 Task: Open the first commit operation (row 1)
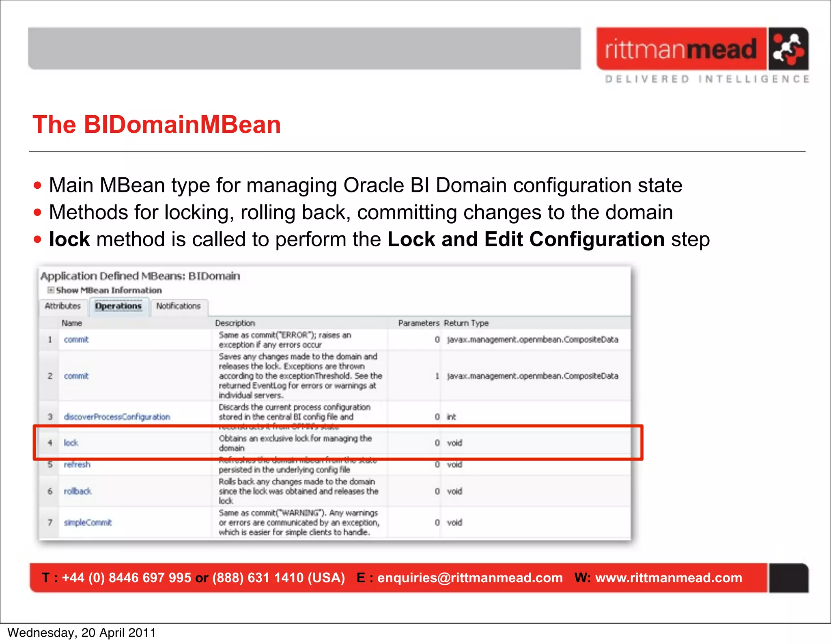tap(76, 340)
